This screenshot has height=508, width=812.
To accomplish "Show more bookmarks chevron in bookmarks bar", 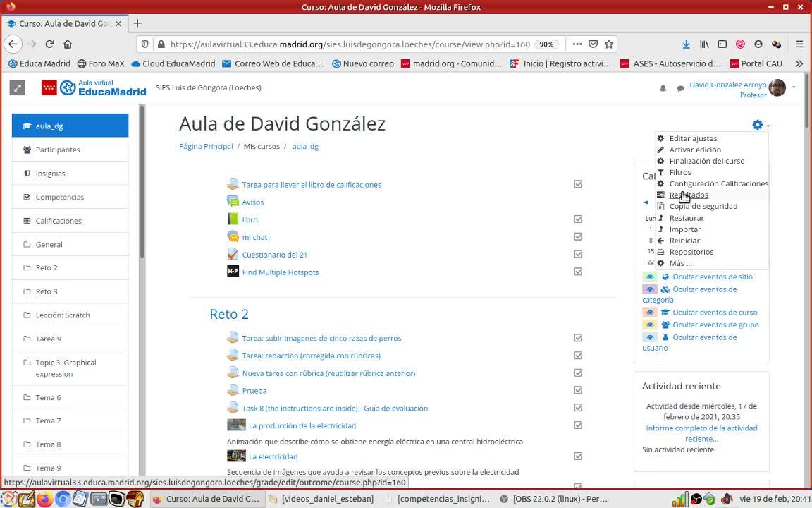I will click(799, 64).
